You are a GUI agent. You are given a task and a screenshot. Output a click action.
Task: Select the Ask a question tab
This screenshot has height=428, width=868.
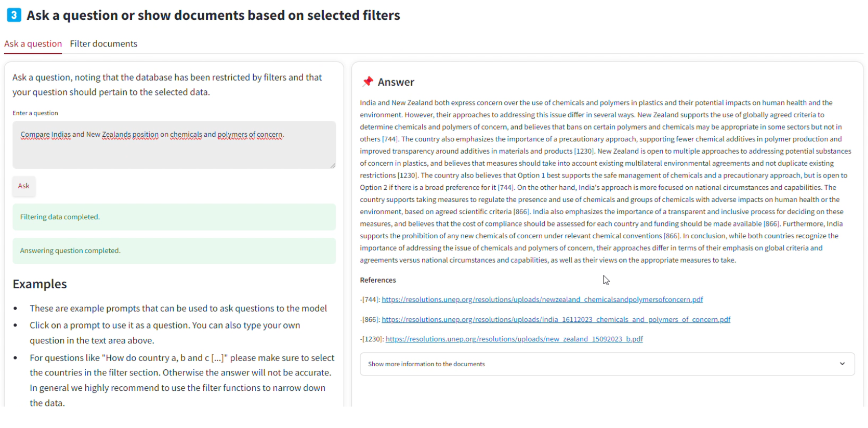click(33, 44)
